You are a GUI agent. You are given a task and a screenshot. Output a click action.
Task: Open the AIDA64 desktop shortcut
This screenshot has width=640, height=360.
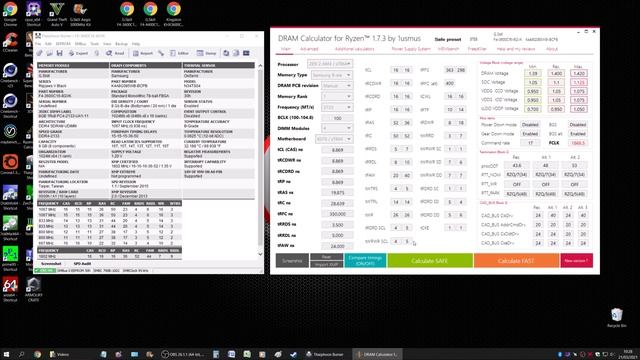tap(10, 289)
